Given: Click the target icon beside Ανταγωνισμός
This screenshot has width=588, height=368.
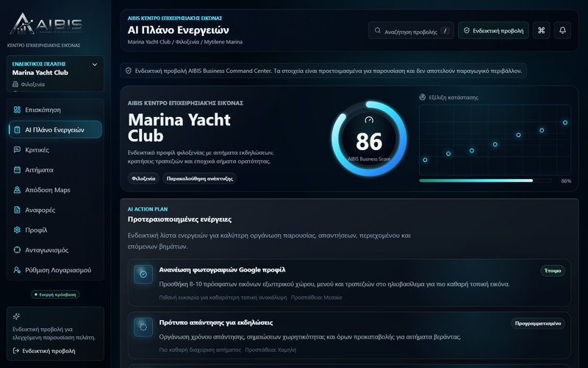Looking at the screenshot, I should [x=17, y=250].
